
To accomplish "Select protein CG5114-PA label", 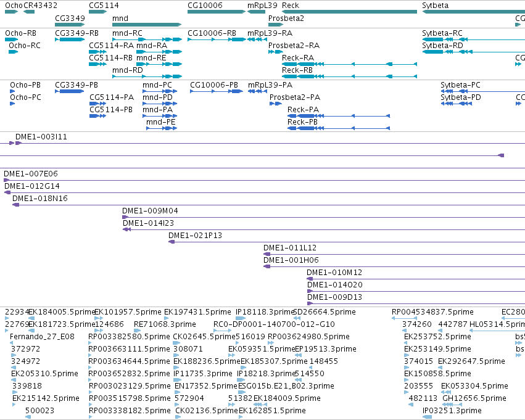I will coord(112,97).
